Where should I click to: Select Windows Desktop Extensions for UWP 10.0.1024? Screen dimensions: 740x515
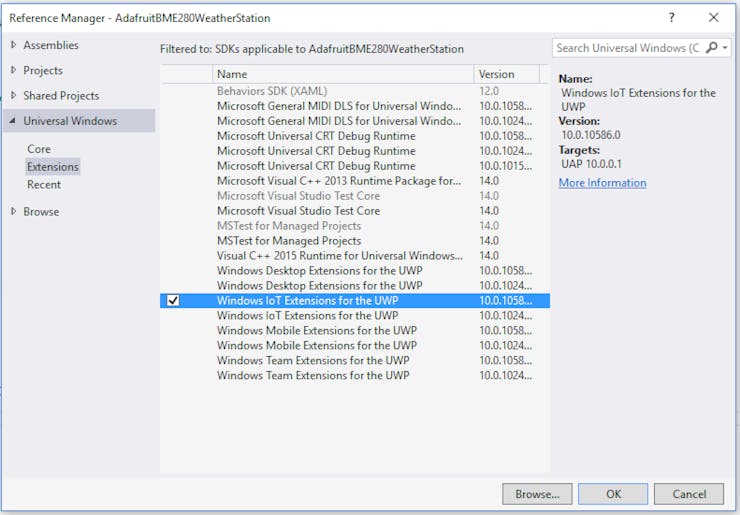tap(355, 285)
